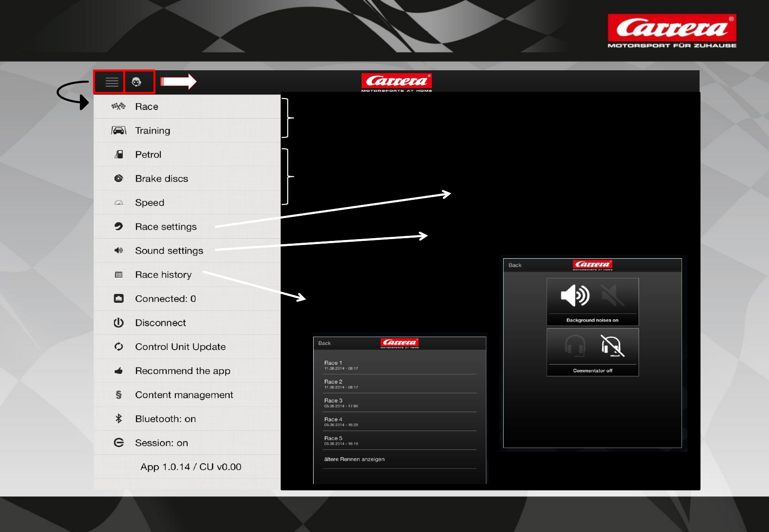This screenshot has height=532, width=769.
Task: Open Race history from the menu
Action: 187,275
